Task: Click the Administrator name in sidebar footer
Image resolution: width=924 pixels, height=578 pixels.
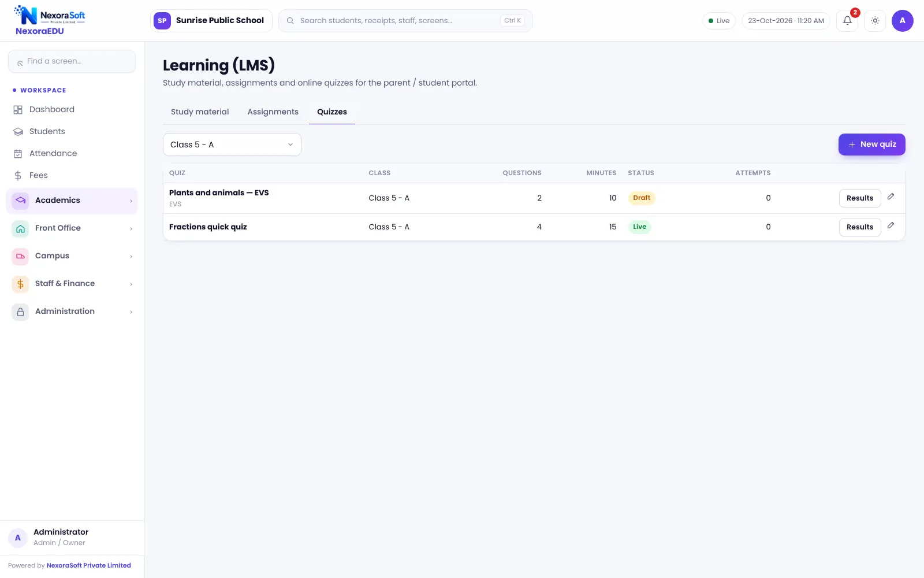Action: tap(61, 532)
